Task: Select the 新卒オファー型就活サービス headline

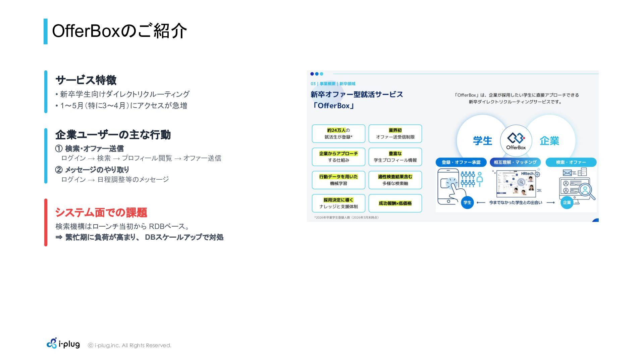Action: (x=357, y=95)
